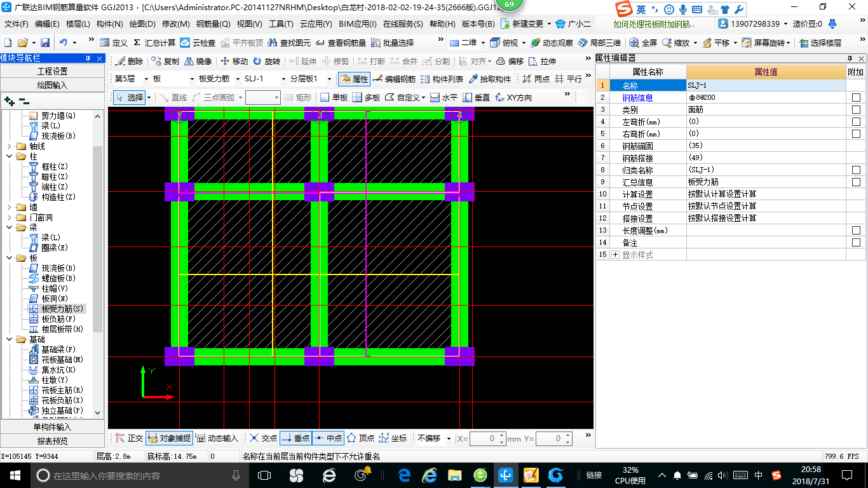
Task: Choose 多板 multi-slab placement
Action: 366,97
